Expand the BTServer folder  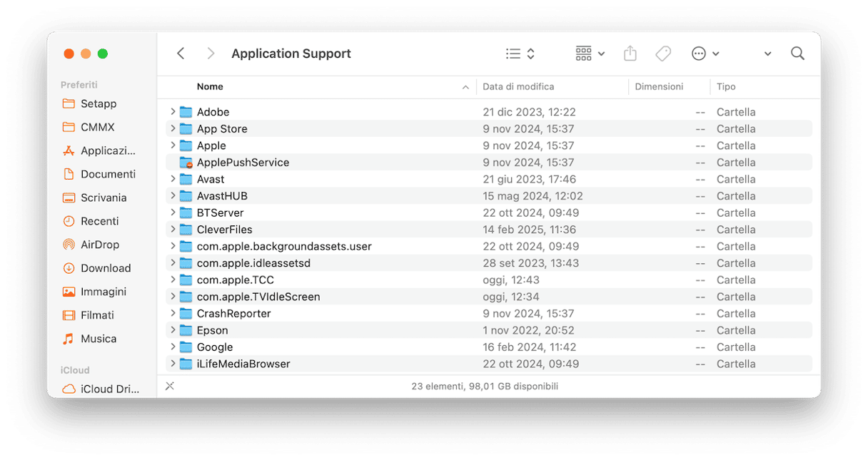(173, 213)
